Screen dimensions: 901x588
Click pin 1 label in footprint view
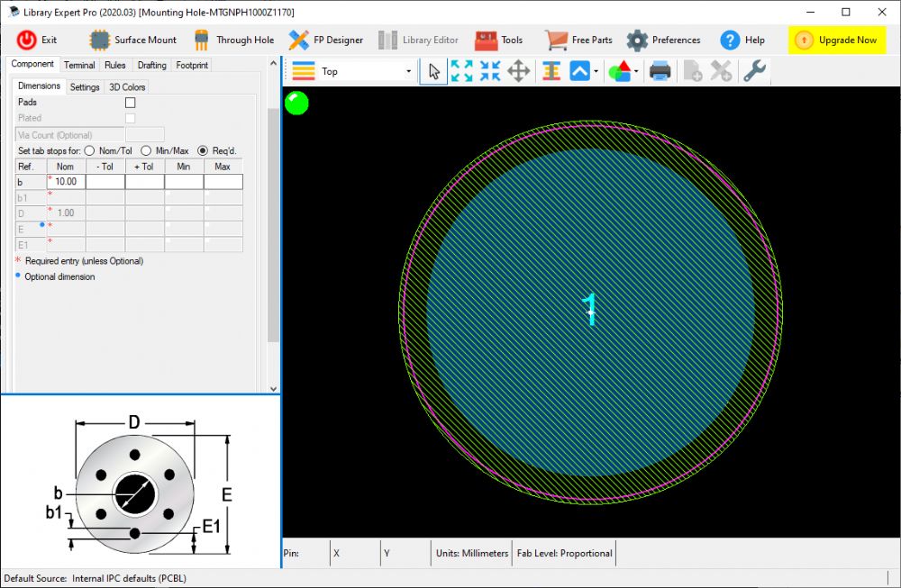coord(590,310)
